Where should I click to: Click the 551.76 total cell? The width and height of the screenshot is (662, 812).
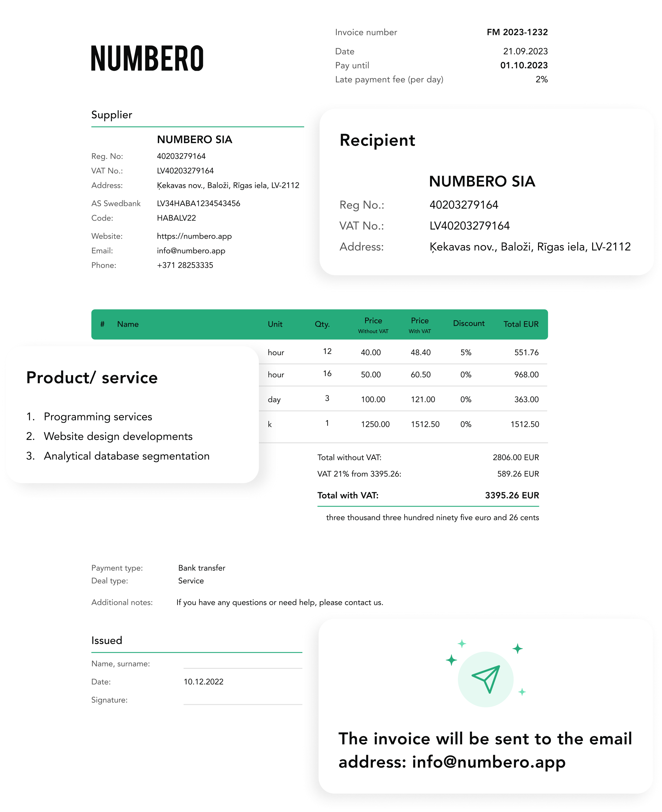[526, 352]
